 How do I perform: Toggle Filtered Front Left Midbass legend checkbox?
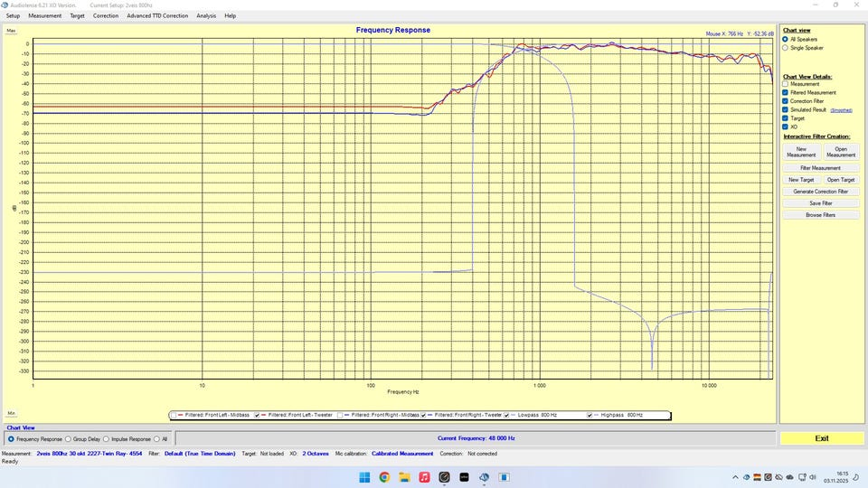(x=175, y=415)
